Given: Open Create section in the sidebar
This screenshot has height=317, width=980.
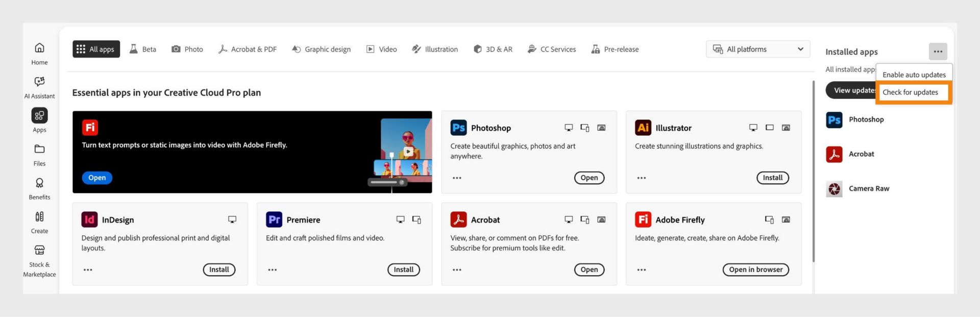Looking at the screenshot, I should pyautogui.click(x=39, y=222).
